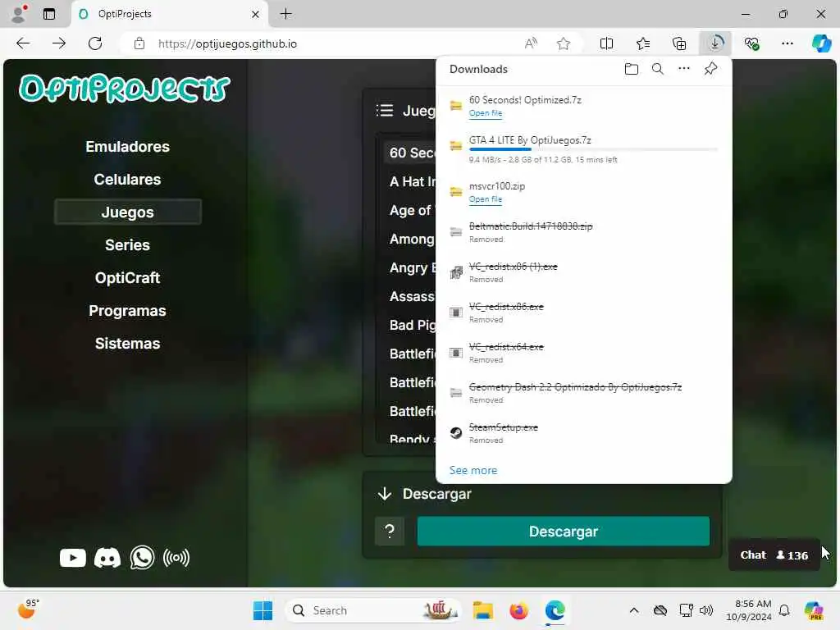Close the OptiProjects tab
The width and height of the screenshot is (840, 630).
tap(256, 14)
